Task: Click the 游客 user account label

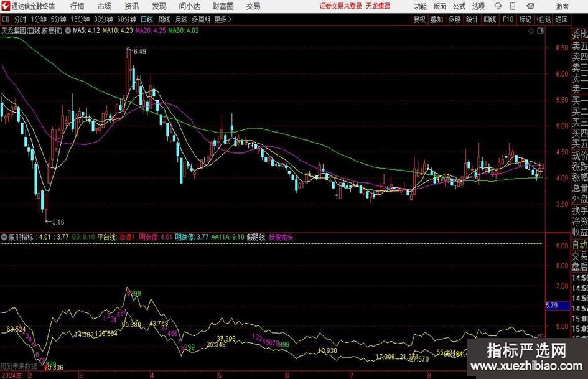Action: tap(562, 6)
